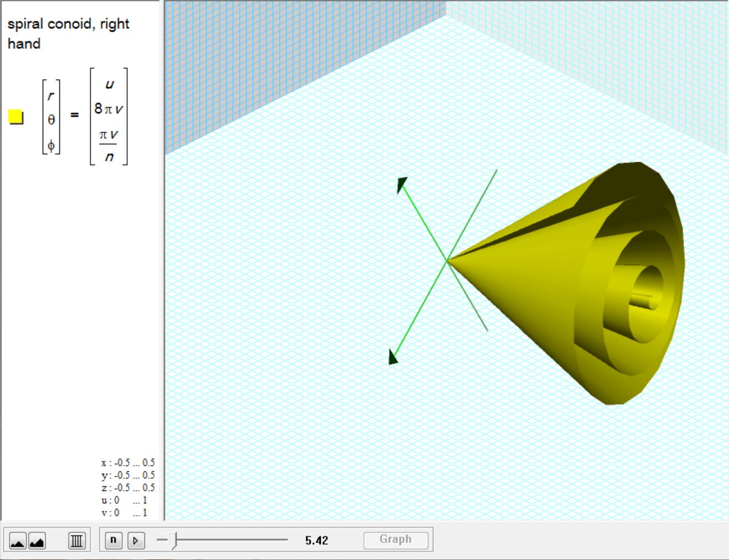Click the 'spiral conoid, right hand' title
The image size is (729, 560).
coord(68,33)
